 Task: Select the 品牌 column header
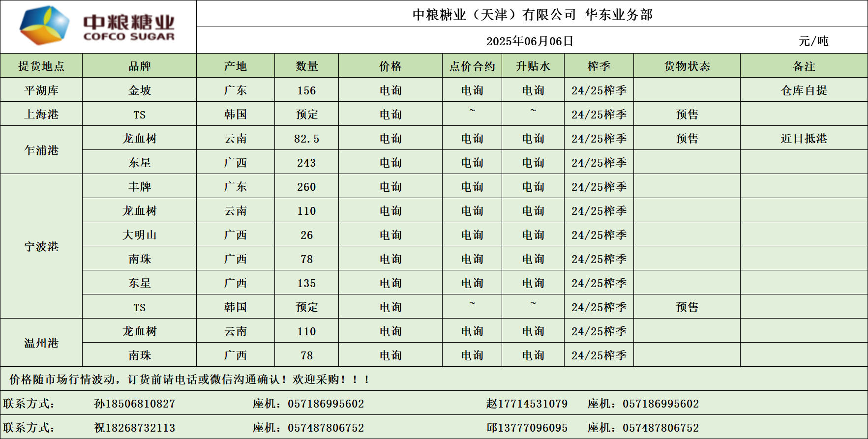tap(140, 66)
